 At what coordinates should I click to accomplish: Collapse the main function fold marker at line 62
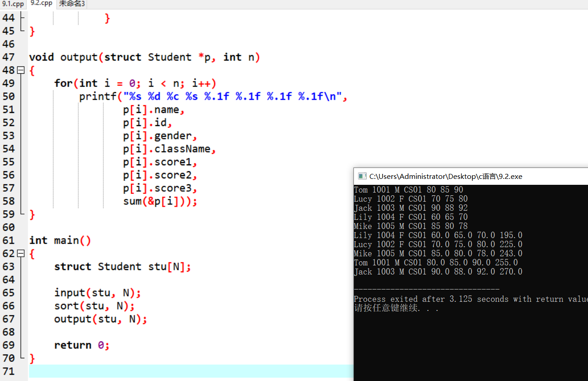point(20,254)
